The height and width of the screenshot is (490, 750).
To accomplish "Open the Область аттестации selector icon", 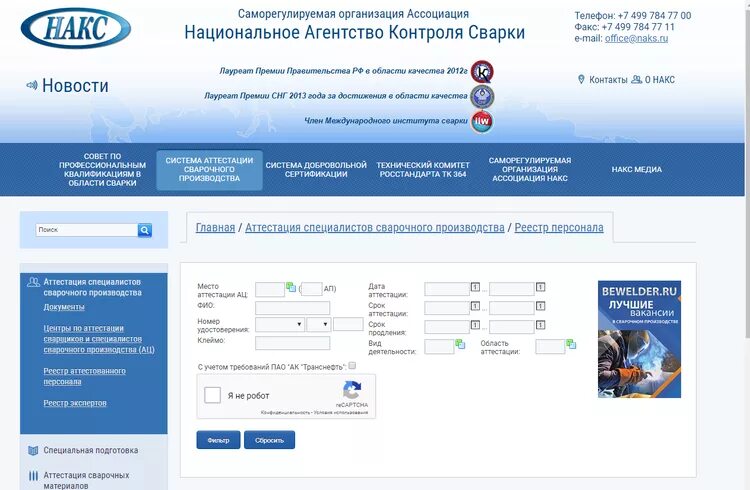I will (571, 344).
